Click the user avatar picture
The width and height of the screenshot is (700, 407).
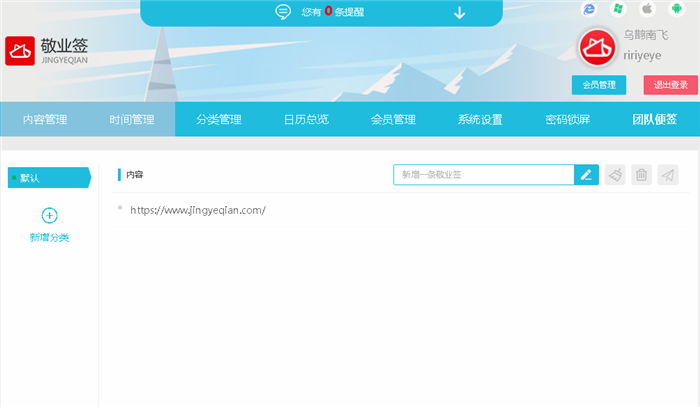point(597,47)
